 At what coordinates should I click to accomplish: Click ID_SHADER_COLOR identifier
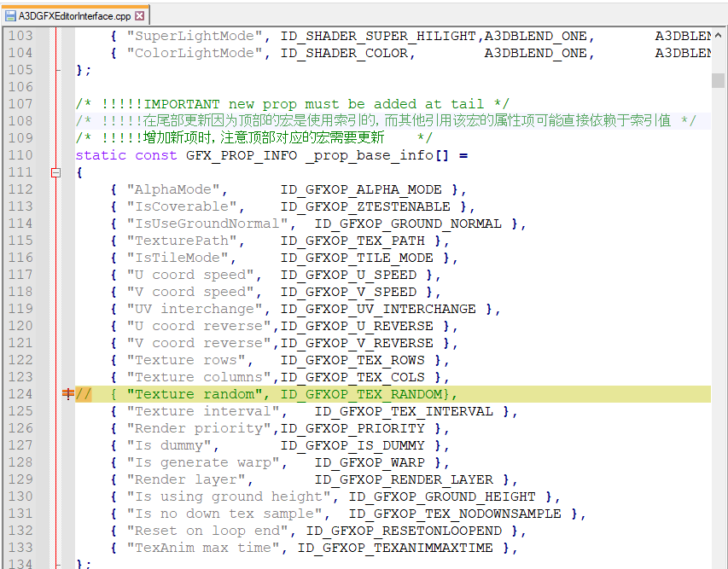click(344, 53)
